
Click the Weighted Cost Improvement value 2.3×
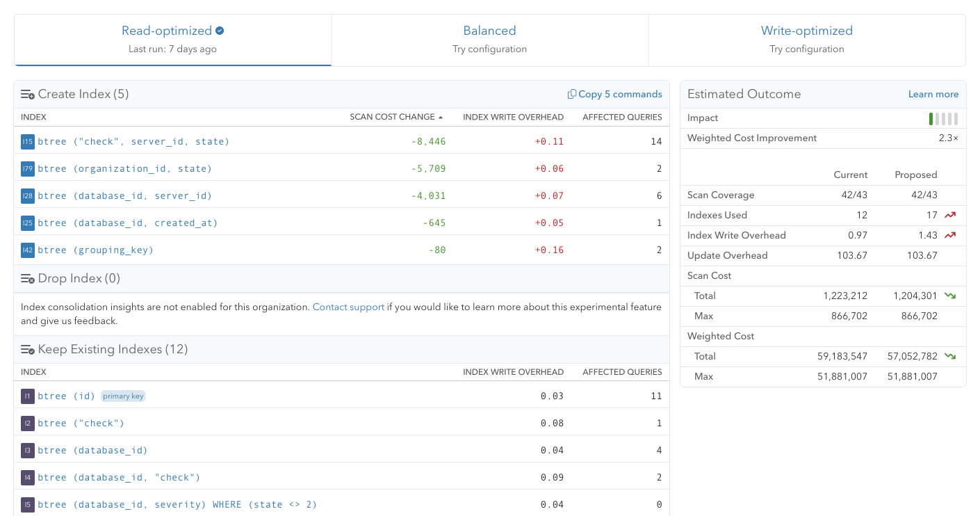coord(948,138)
